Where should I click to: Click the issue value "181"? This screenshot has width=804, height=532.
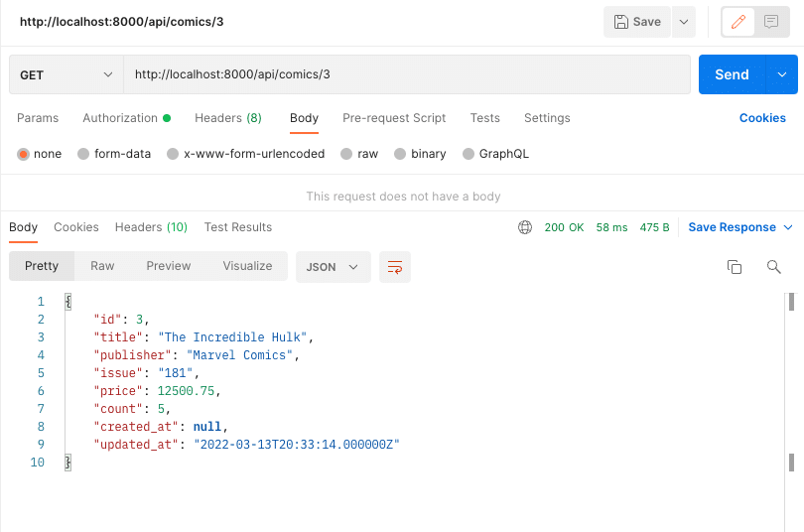coord(176,373)
